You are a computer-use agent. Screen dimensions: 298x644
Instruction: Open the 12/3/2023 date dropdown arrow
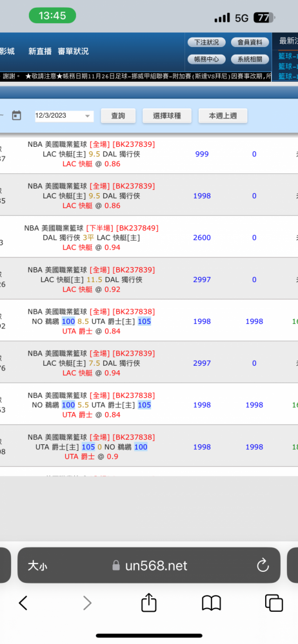[87, 116]
